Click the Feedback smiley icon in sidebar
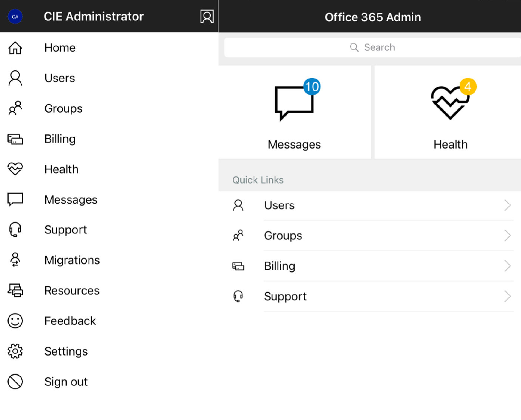Viewport: 521px width, 420px height. tap(15, 321)
